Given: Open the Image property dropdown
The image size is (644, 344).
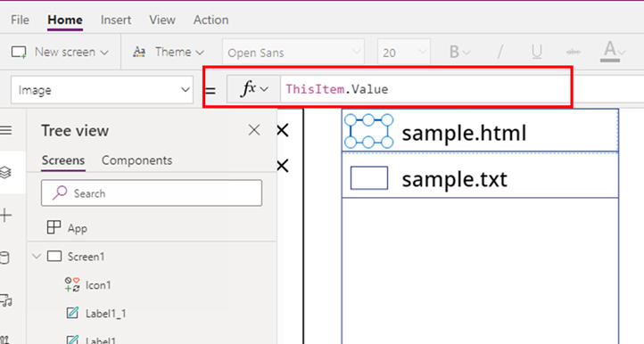Looking at the screenshot, I should point(102,90).
